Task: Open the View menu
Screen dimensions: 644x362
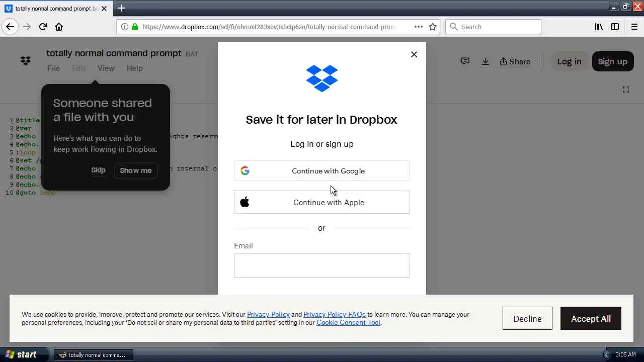Action: tap(106, 68)
